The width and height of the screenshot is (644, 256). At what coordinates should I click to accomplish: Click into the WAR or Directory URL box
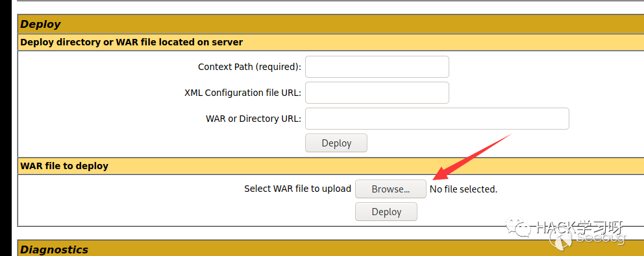click(437, 119)
